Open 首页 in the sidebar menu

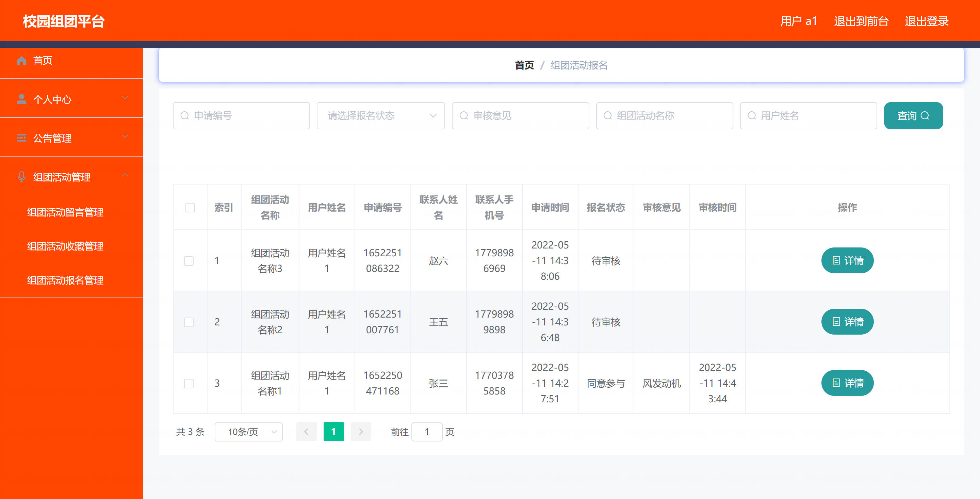(x=71, y=61)
